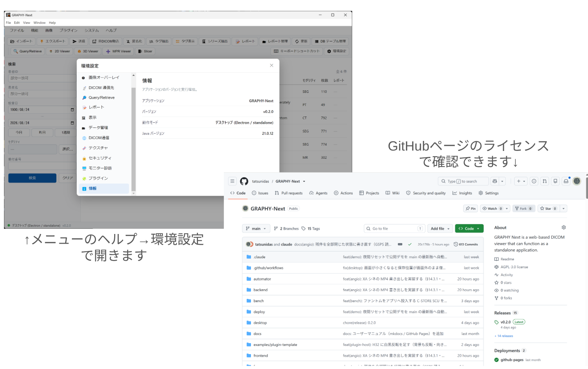Open レポート管理 from the toolbar

pos(275,41)
